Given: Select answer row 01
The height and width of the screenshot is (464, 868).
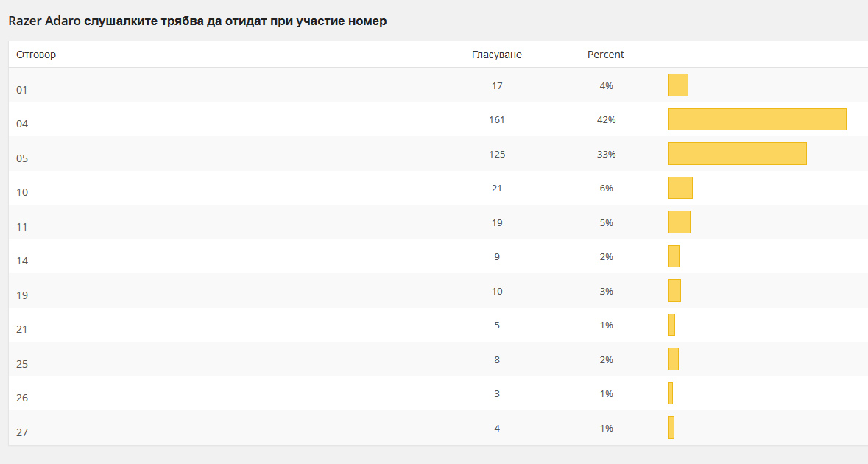Looking at the screenshot, I should tap(22, 90).
